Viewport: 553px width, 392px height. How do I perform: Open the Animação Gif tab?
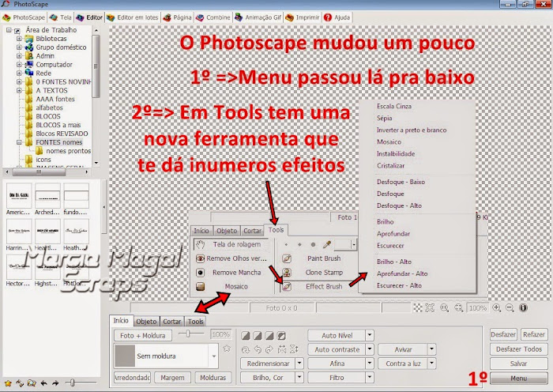(x=258, y=17)
